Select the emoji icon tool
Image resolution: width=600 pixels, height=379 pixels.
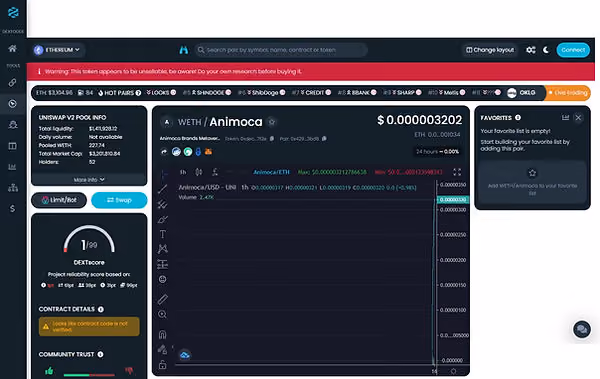[163, 279]
